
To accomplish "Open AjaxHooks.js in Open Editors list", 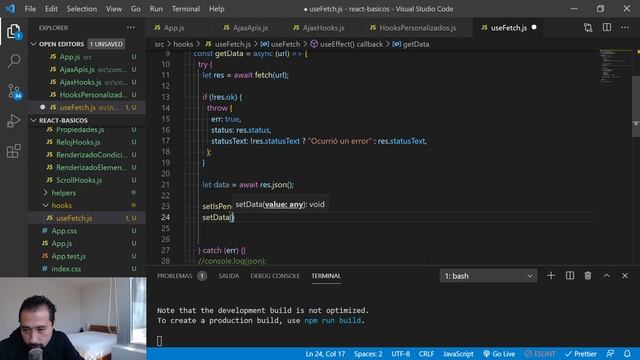I will pos(87,82).
